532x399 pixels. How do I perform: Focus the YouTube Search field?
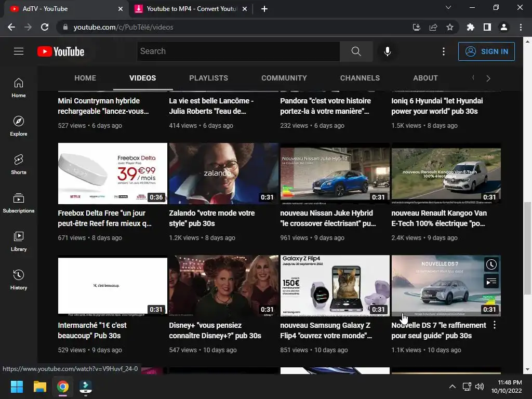tap(238, 51)
